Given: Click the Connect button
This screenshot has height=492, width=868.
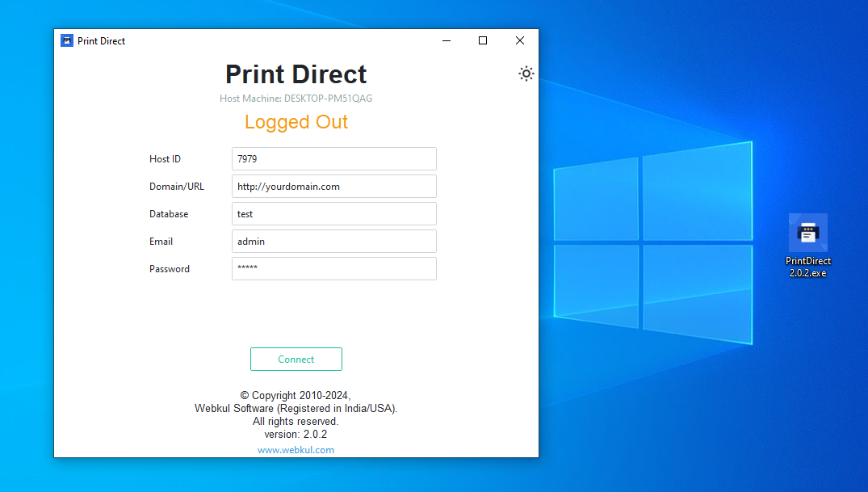Looking at the screenshot, I should click(296, 359).
